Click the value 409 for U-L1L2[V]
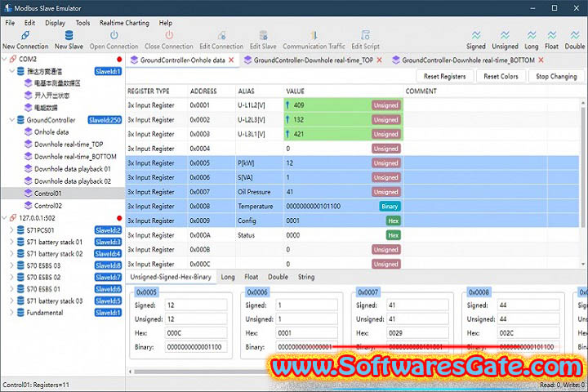This screenshot has width=588, height=392. point(299,105)
